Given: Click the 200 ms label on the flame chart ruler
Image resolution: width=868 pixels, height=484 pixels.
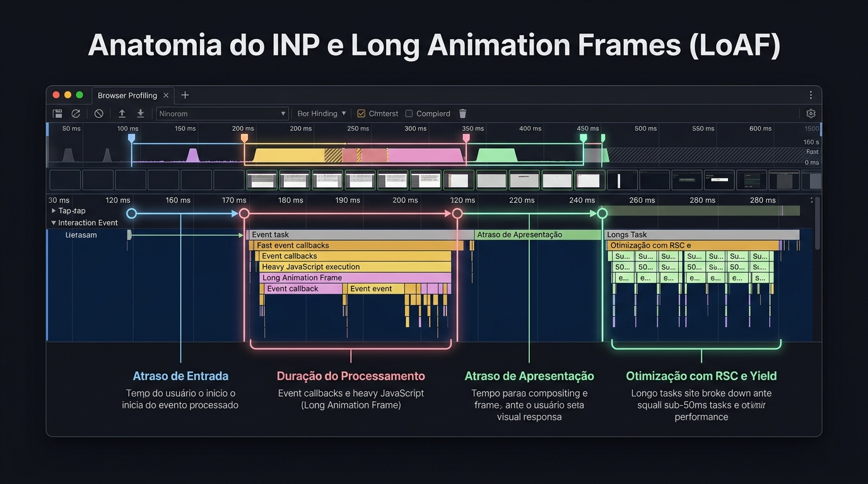Looking at the screenshot, I should point(405,200).
